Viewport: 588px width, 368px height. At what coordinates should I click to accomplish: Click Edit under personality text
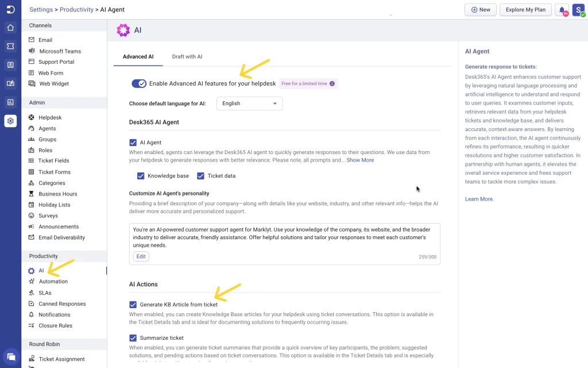click(141, 256)
